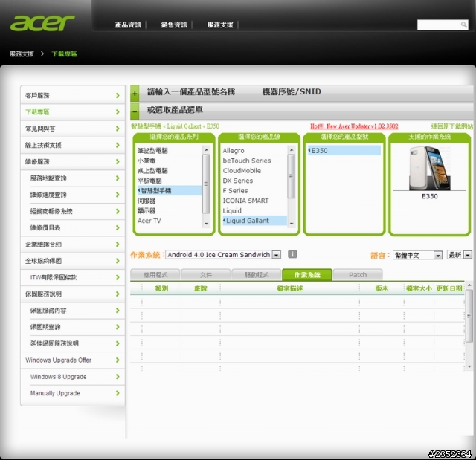Click the search input field

(x=439, y=25)
